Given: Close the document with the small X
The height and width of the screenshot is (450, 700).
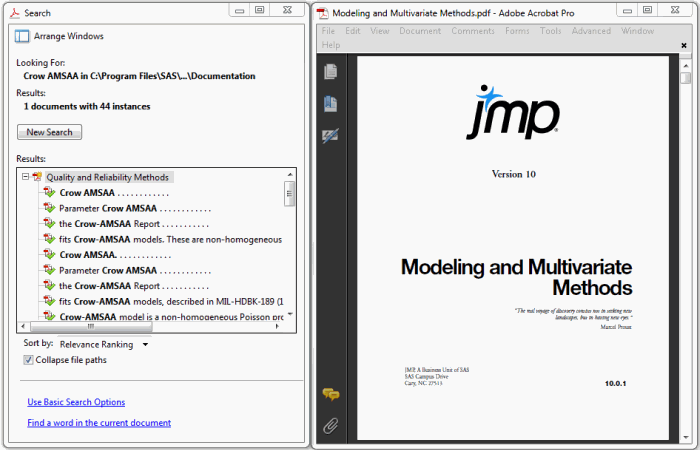Looking at the screenshot, I should (683, 45).
